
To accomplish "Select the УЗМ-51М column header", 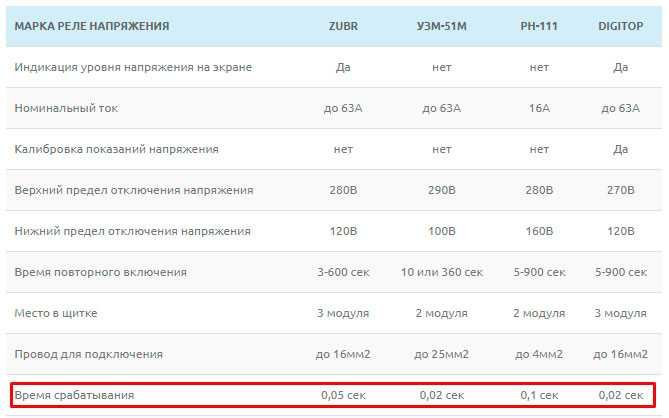I will (442, 26).
